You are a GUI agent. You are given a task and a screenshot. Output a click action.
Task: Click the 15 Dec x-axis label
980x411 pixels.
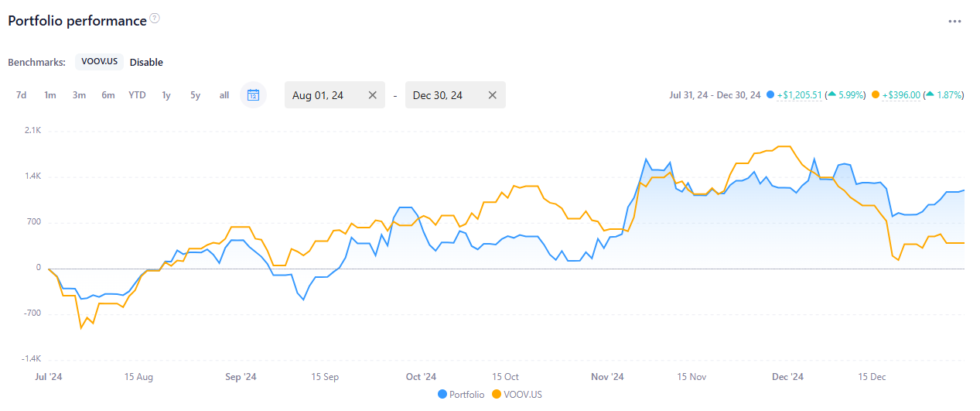point(872,377)
